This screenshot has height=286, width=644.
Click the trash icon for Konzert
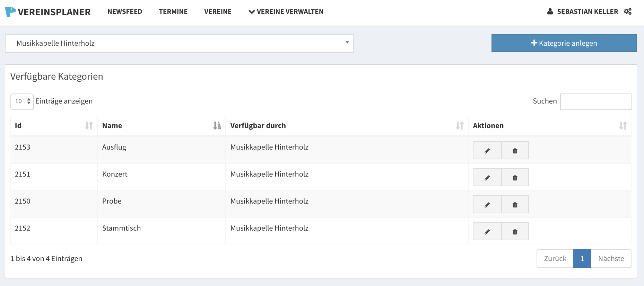tap(515, 178)
